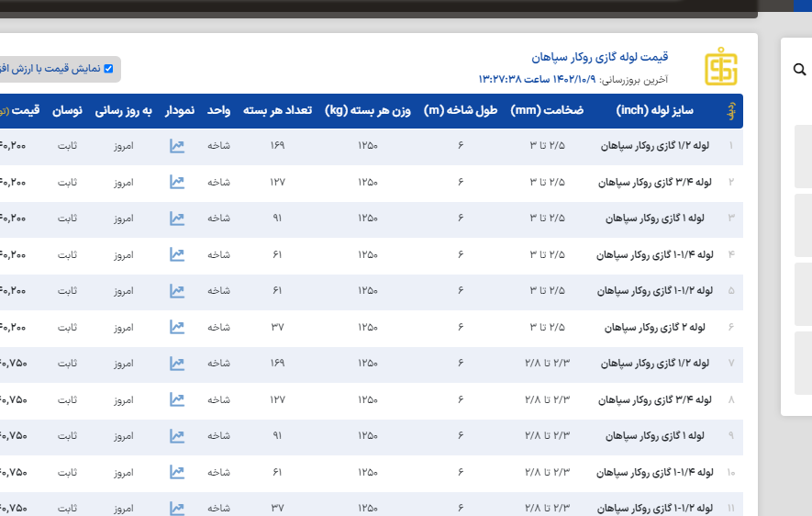This screenshot has width=812, height=516.
Task: Show price chart for row 3 لوله 1
Action: pyautogui.click(x=177, y=219)
